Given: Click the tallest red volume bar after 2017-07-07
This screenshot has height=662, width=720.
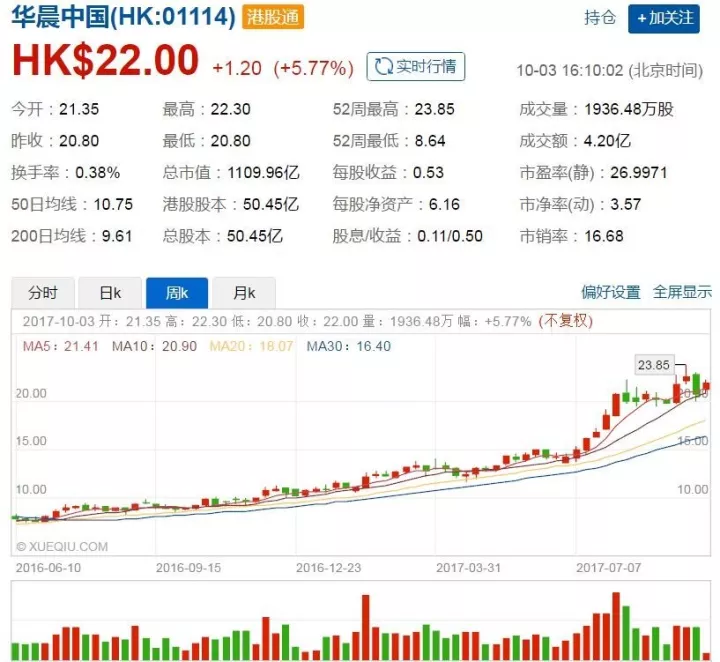Looking at the screenshot, I should [616, 627].
